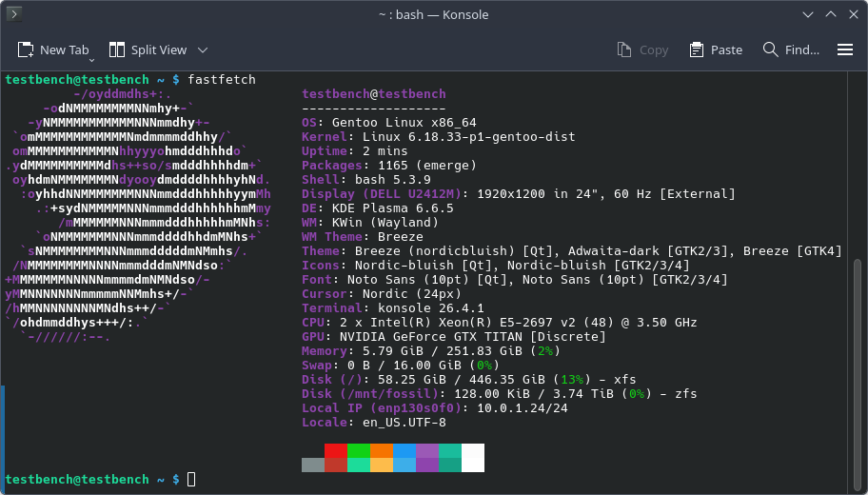
Task: Click the Split View icon
Action: 117,49
